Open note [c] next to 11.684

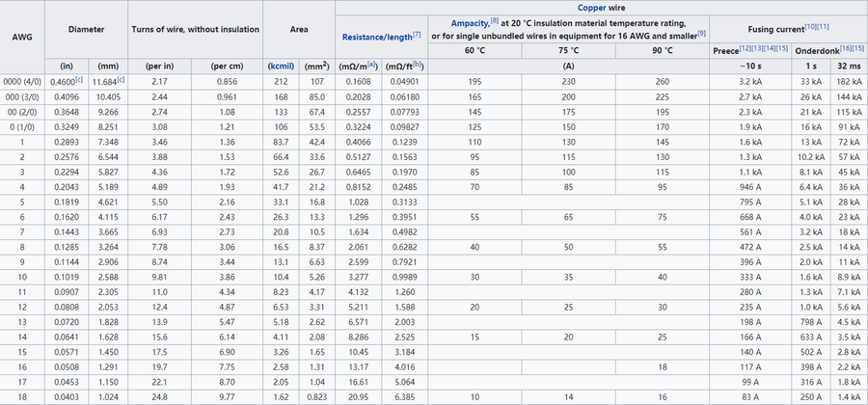121,80
